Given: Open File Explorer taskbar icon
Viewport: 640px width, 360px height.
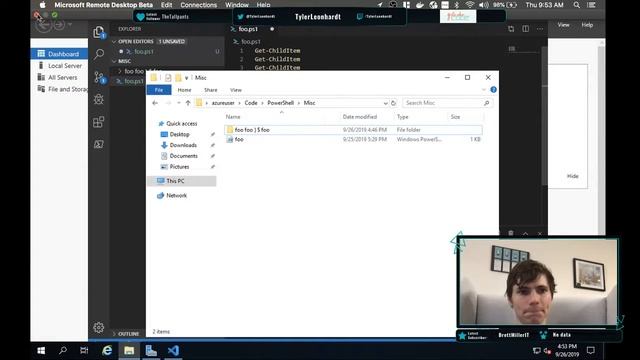Looking at the screenshot, I should pos(129,351).
